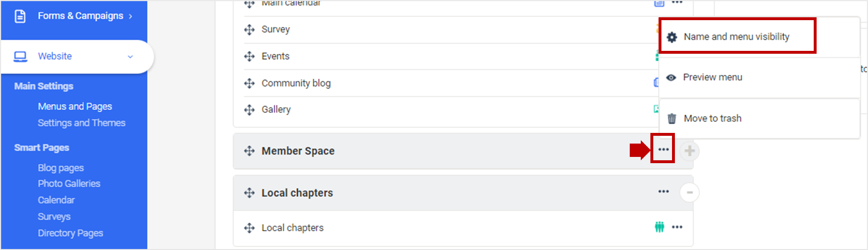Click the Member Space three-dots options icon

point(663,150)
